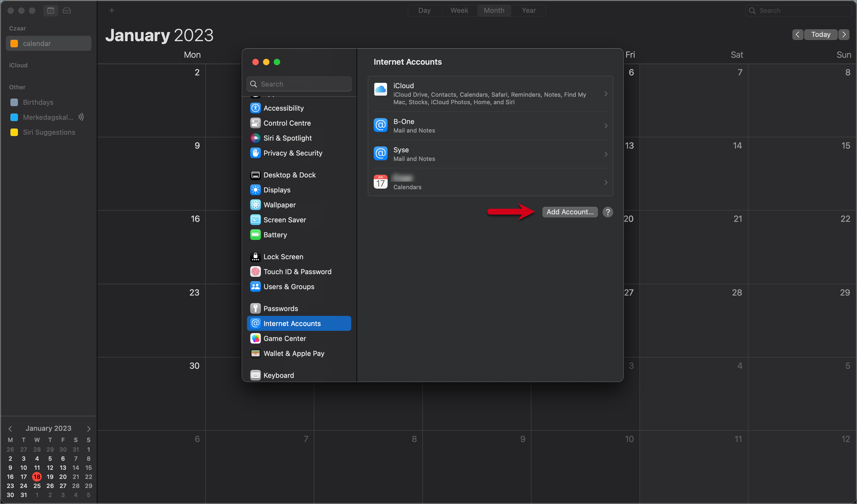Open Accessibility settings in sidebar
This screenshot has height=504, width=857.
coord(299,108)
